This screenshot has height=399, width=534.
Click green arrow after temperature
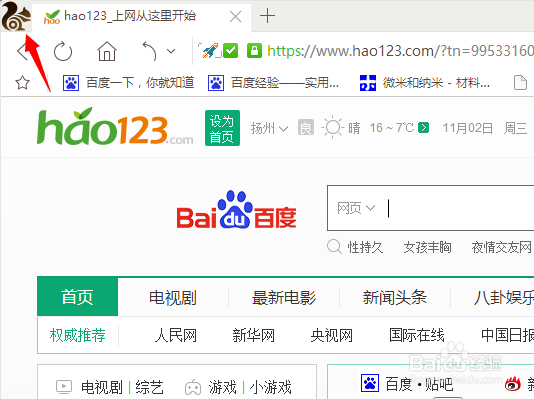coord(423,128)
